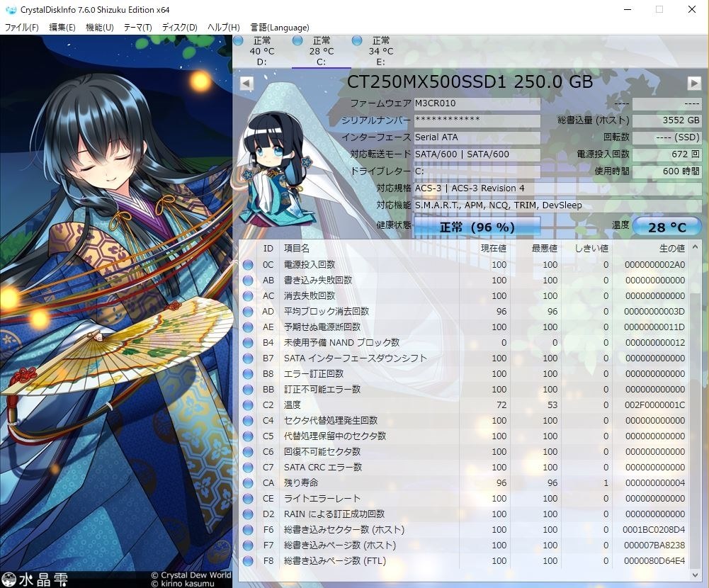Screen dimensions: 709x588
Task: Select the status circle for drive D:
Action: tap(238, 40)
